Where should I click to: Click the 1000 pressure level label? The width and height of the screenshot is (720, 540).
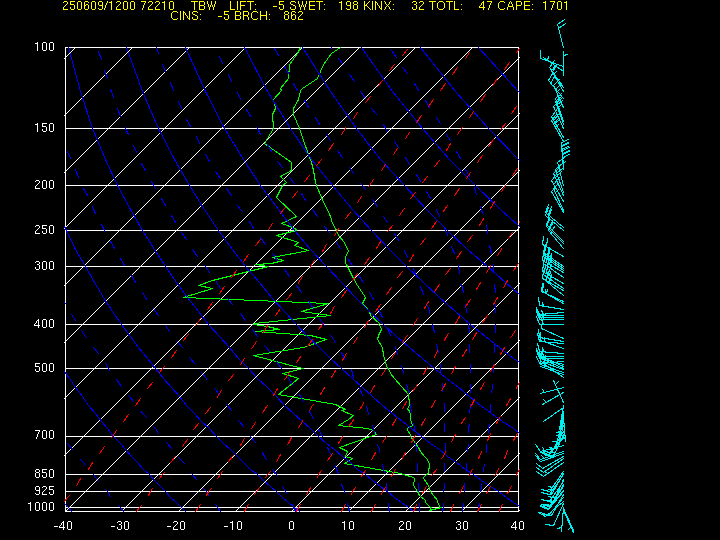pyautogui.click(x=41, y=507)
